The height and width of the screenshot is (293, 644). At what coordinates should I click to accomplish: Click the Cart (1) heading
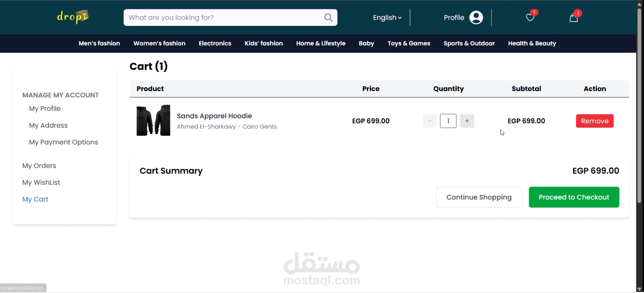tap(148, 66)
